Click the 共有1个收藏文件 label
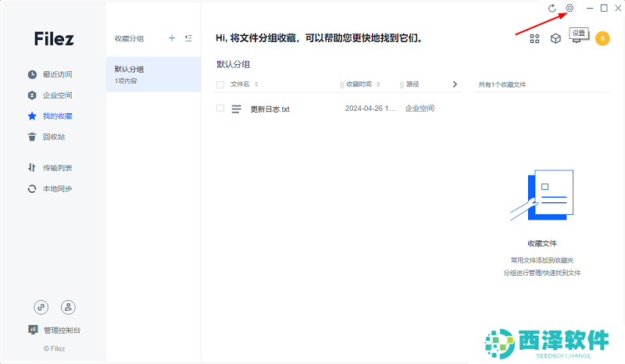This screenshot has height=364, width=625. pyautogui.click(x=502, y=84)
